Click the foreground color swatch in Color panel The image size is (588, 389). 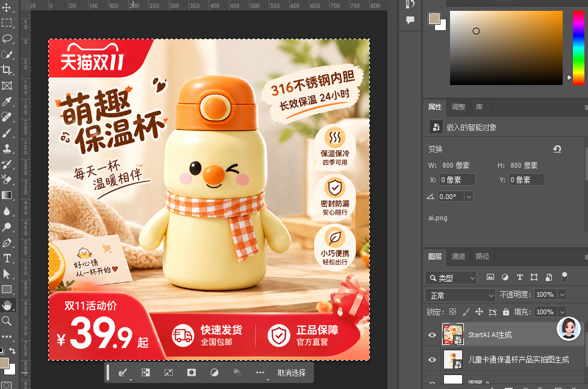coord(434,19)
